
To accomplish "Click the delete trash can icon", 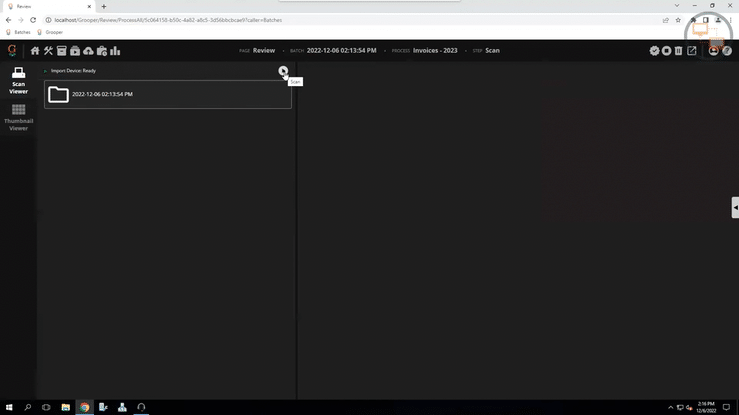I will point(679,51).
